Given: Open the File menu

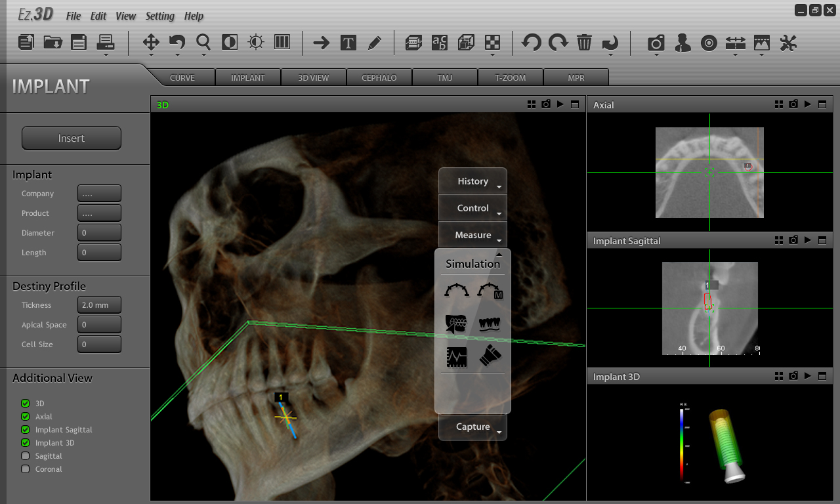Looking at the screenshot, I should click(x=73, y=16).
